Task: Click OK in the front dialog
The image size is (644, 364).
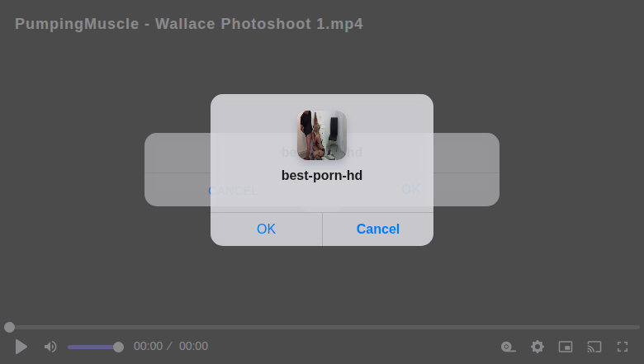Action: click(266, 229)
